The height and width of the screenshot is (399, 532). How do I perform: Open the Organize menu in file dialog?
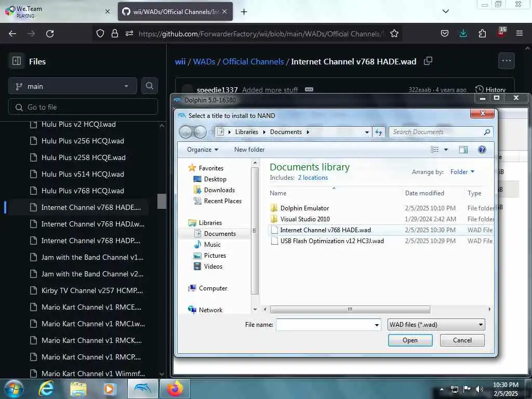pyautogui.click(x=203, y=150)
